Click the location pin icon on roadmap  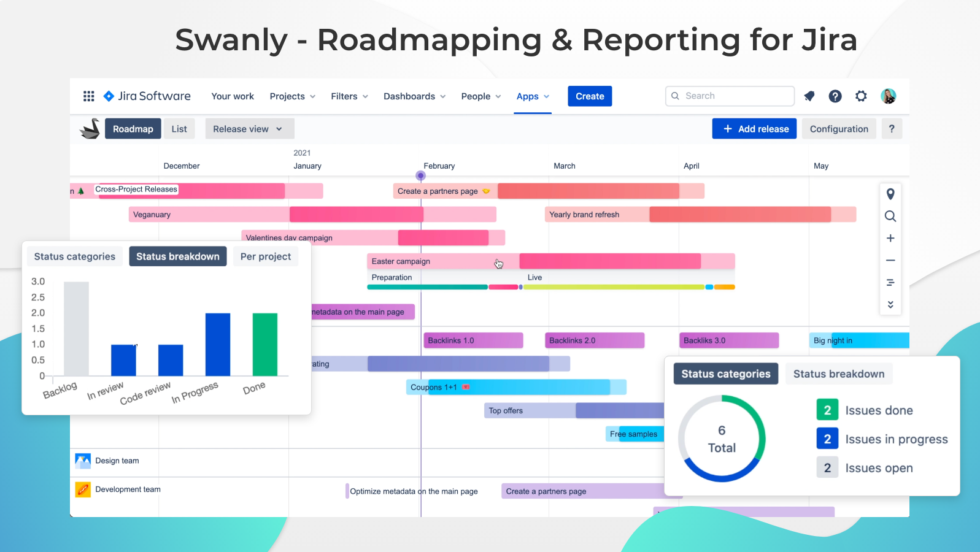[890, 194]
